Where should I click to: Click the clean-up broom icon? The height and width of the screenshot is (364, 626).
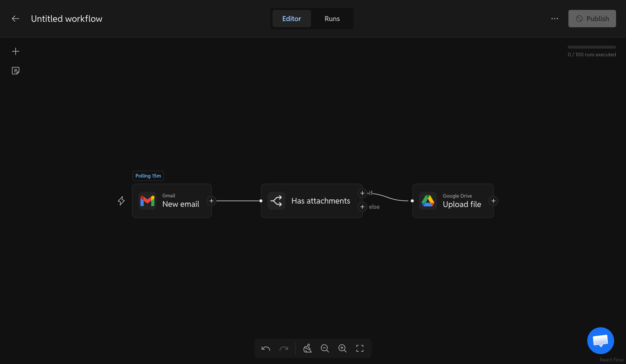(307, 348)
